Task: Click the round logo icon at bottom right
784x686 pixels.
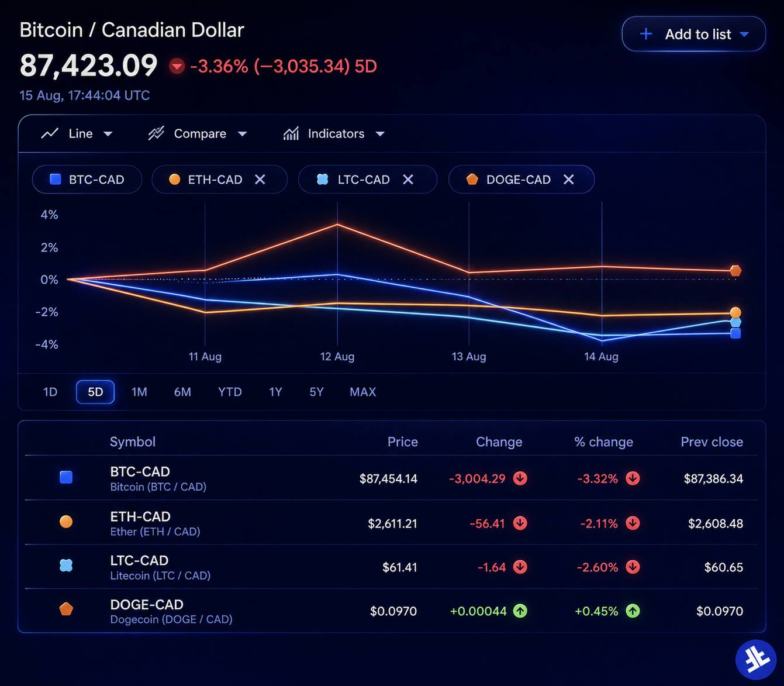Action: tap(756, 660)
